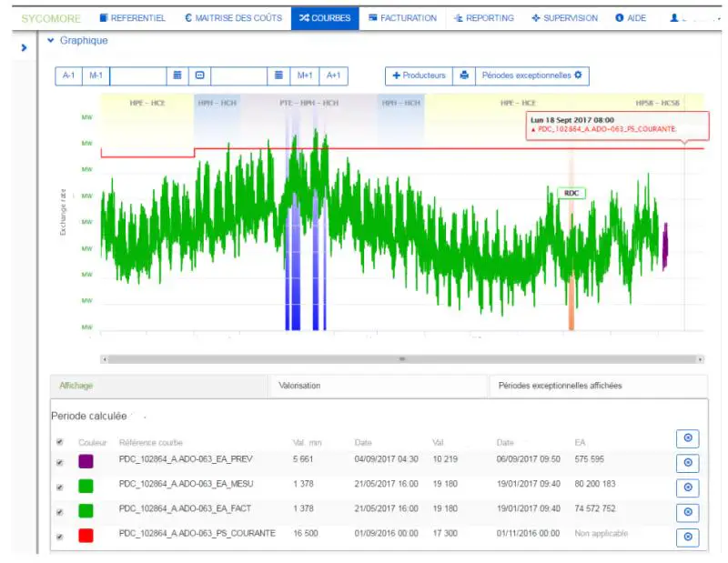
Task: Open the start date calendar icon
Action: 177,75
